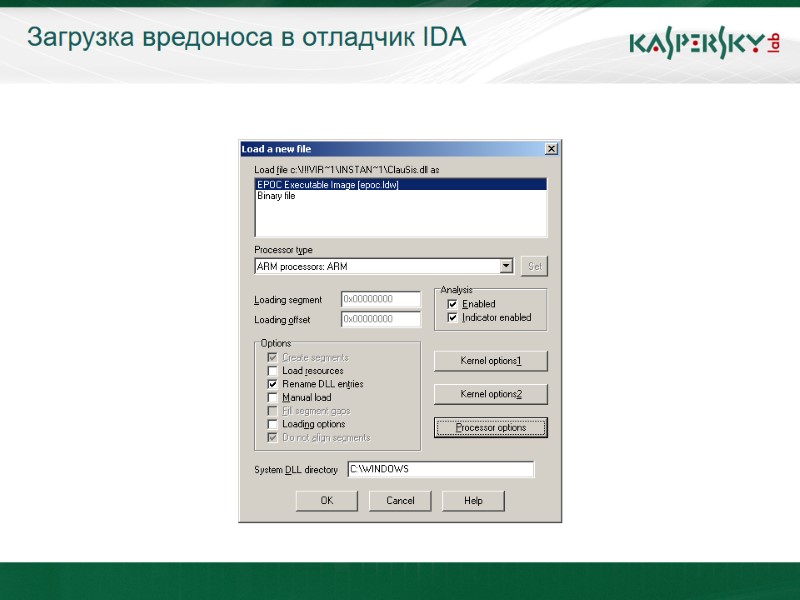Screen dimensions: 800x600
Task: Open Help for the load dialog
Action: point(472,500)
